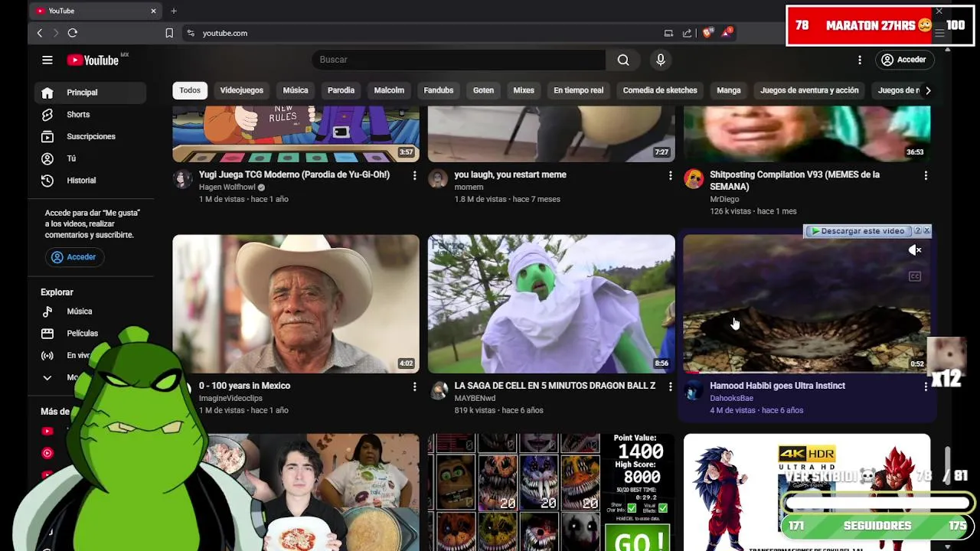Open the Hagen Wolfhowl channel link
Viewport: 980px width, 551px height.
point(227,187)
